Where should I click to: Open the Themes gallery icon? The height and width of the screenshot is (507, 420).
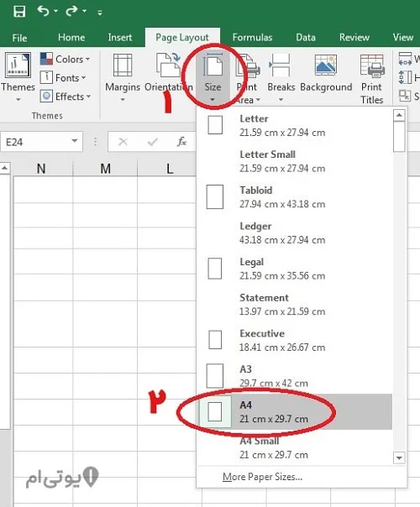18,65
